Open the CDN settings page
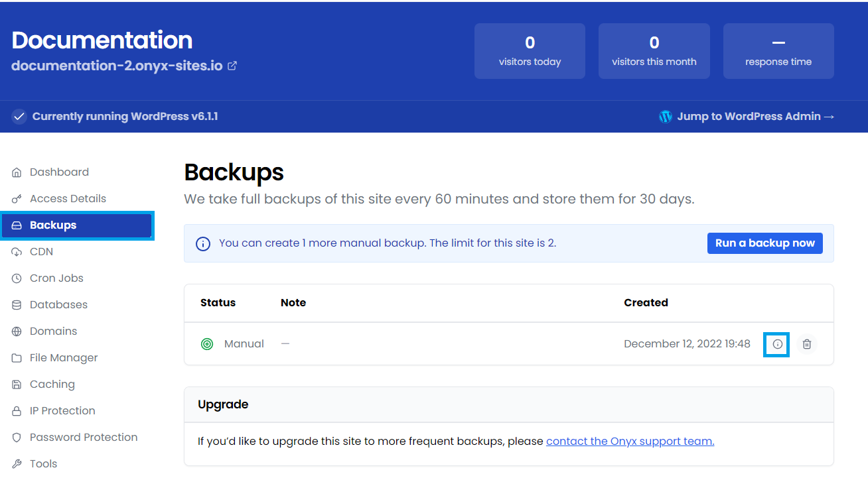 pyautogui.click(x=41, y=252)
